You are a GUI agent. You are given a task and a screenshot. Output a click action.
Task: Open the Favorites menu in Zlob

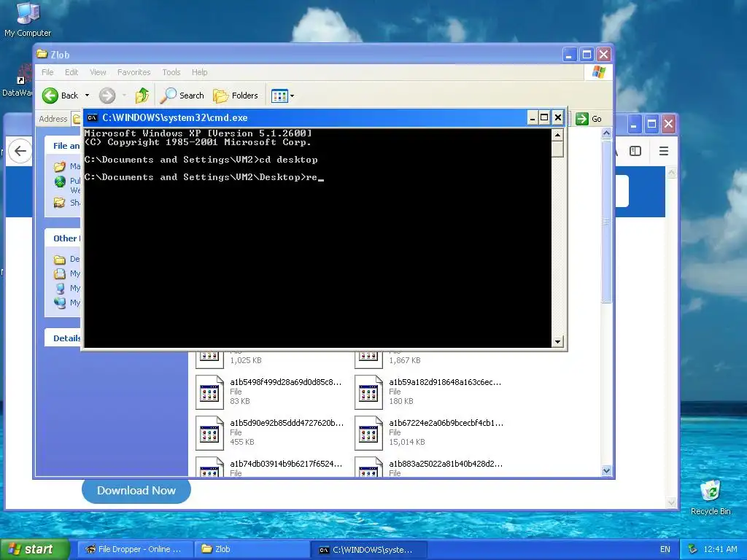point(134,72)
